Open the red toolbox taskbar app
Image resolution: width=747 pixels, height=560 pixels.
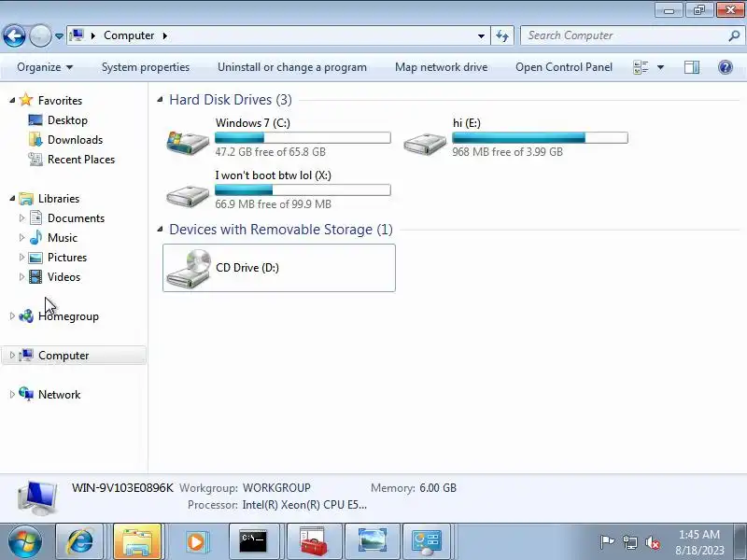(313, 541)
